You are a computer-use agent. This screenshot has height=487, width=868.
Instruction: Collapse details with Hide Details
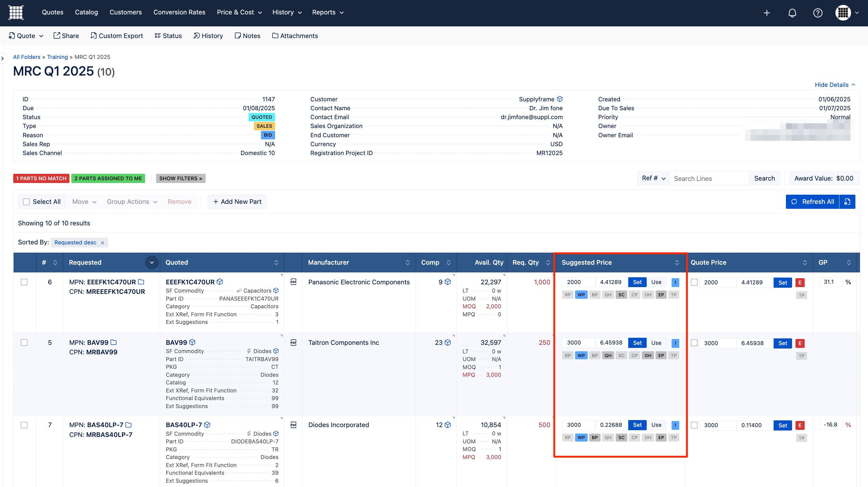[834, 85]
